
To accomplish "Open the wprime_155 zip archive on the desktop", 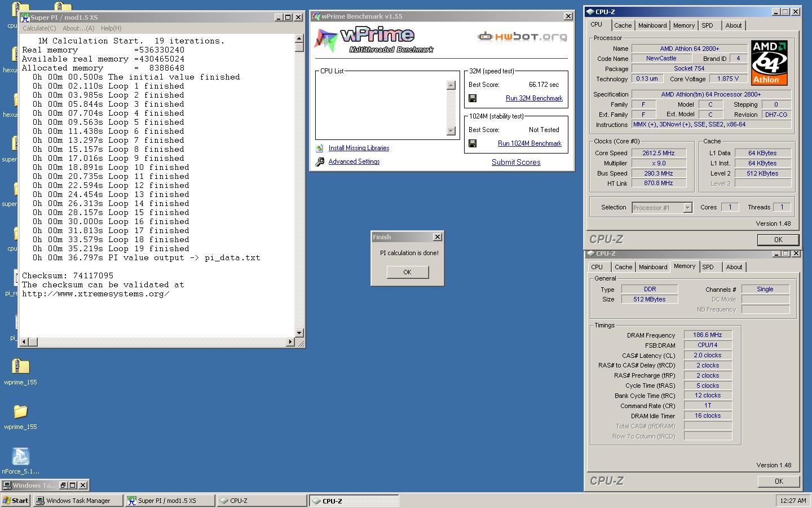I will 20,371.
